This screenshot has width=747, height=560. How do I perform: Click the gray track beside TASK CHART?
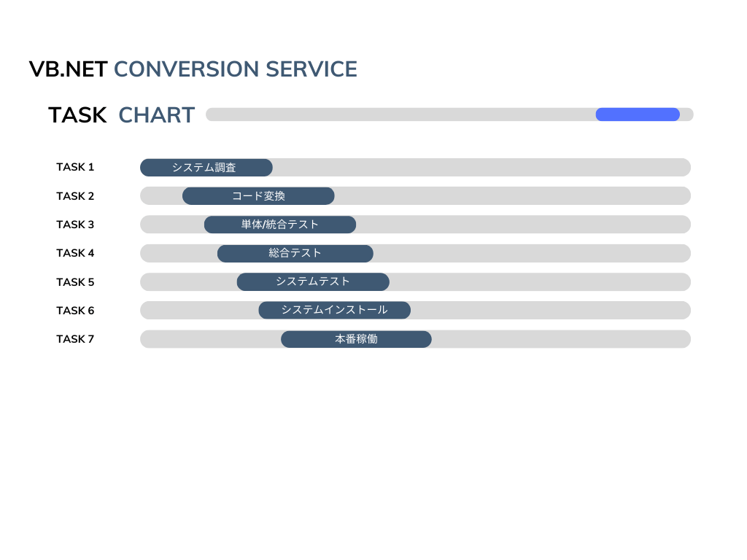click(x=400, y=114)
